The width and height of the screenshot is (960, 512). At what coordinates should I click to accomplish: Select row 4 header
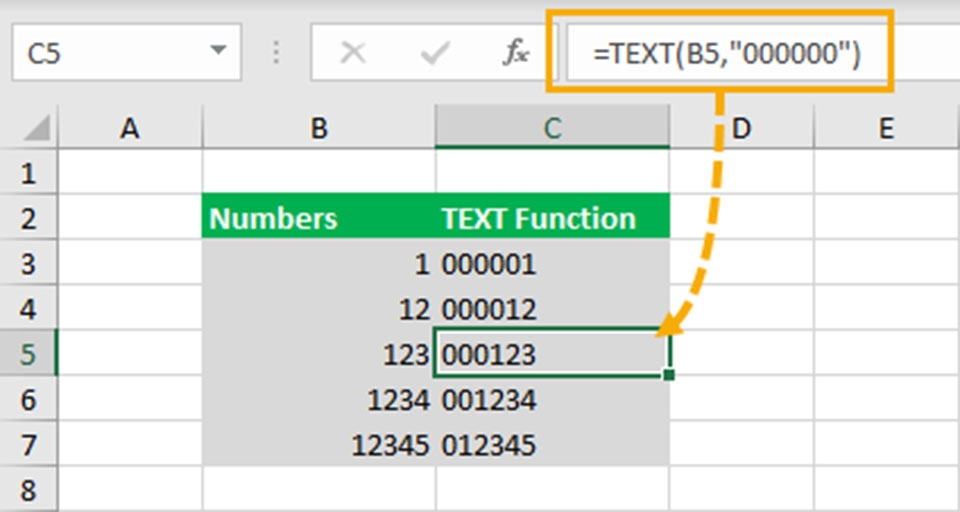tap(29, 308)
